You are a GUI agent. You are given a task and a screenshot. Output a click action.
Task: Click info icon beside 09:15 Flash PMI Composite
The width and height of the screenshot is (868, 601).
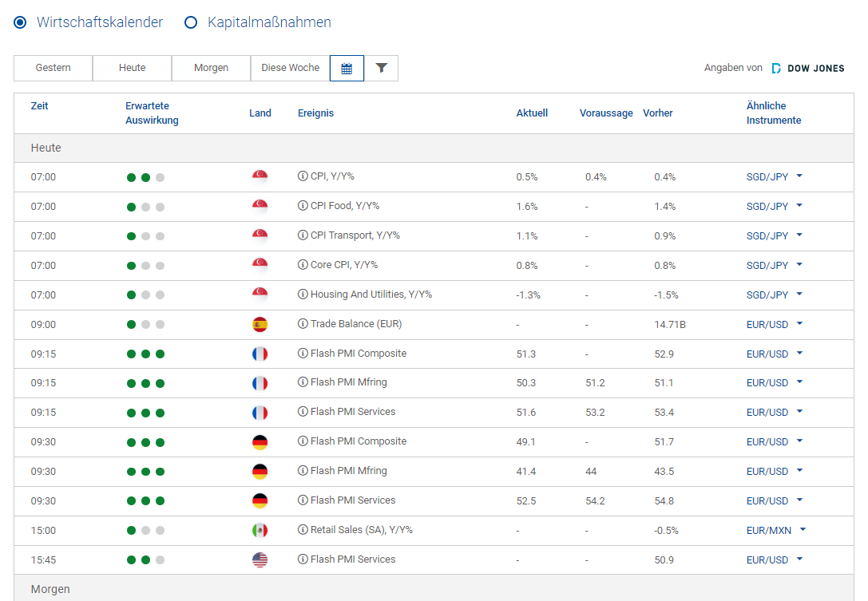coord(303,353)
